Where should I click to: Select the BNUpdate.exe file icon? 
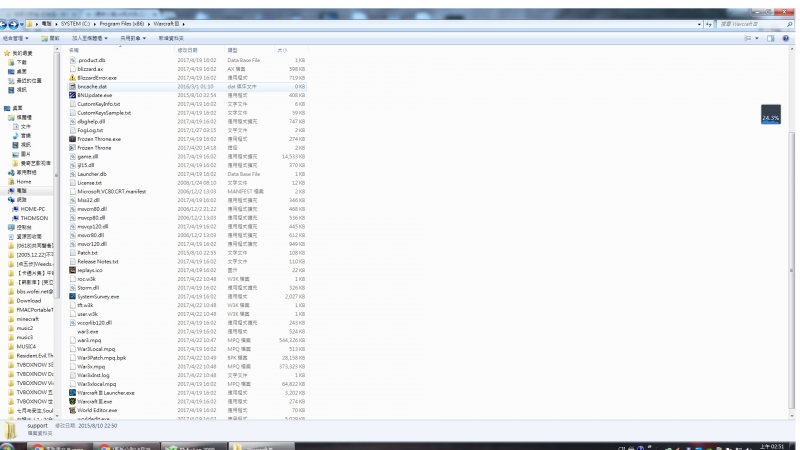pyautogui.click(x=72, y=95)
